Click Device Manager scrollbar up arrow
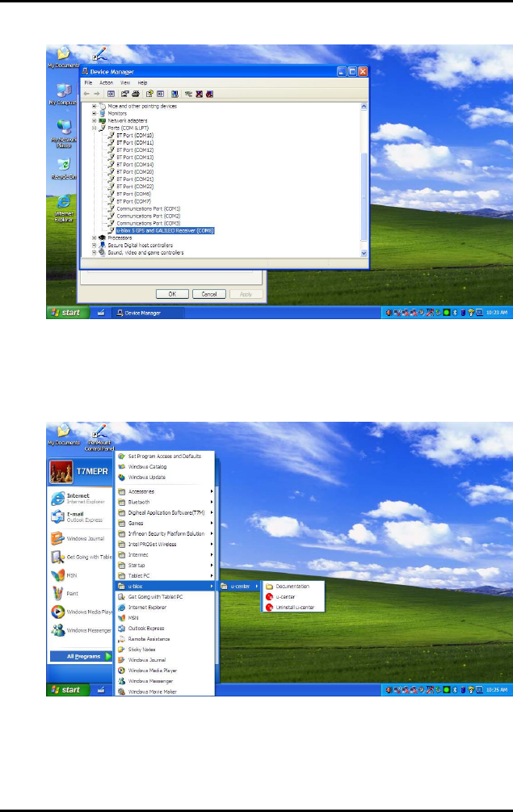 pyautogui.click(x=364, y=106)
